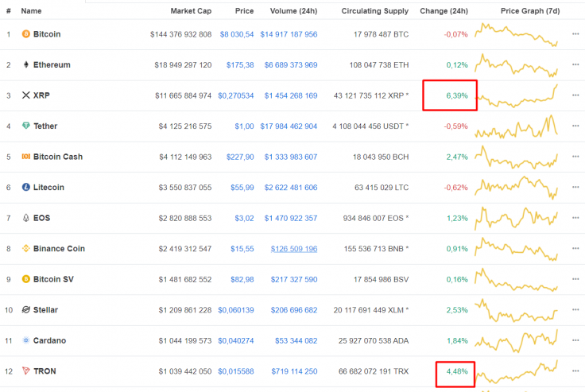This screenshot has height=392, width=585.
Task: Click the Stellar logo icon
Action: pyautogui.click(x=25, y=309)
